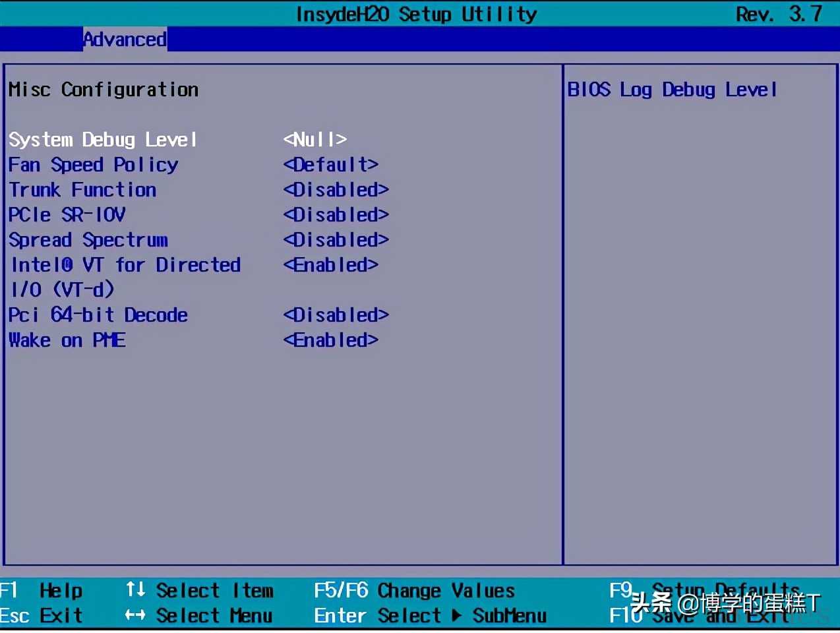The height and width of the screenshot is (633, 840).
Task: Open Fan Speed Policy Default value
Action: point(330,165)
